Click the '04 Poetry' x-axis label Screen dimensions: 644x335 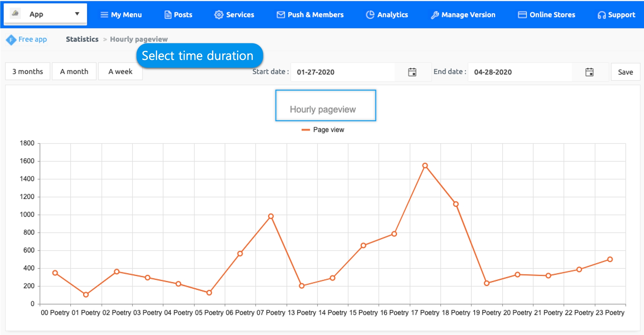(178, 313)
